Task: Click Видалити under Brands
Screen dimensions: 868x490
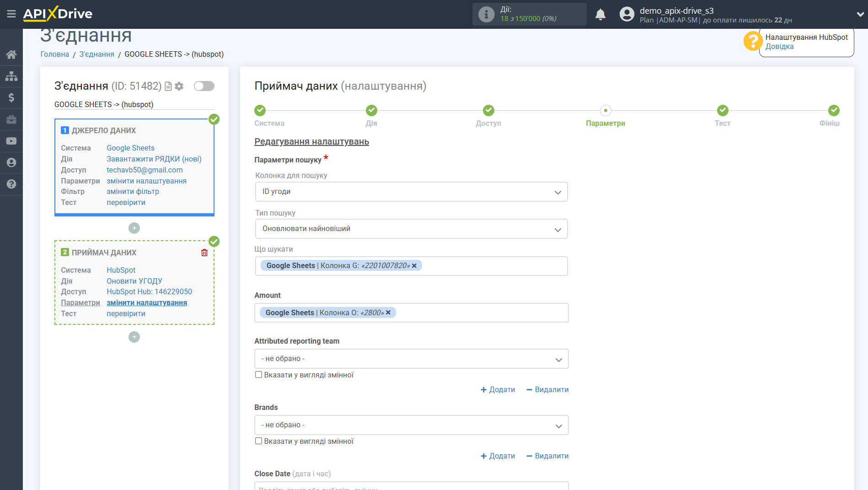Action: pyautogui.click(x=547, y=456)
